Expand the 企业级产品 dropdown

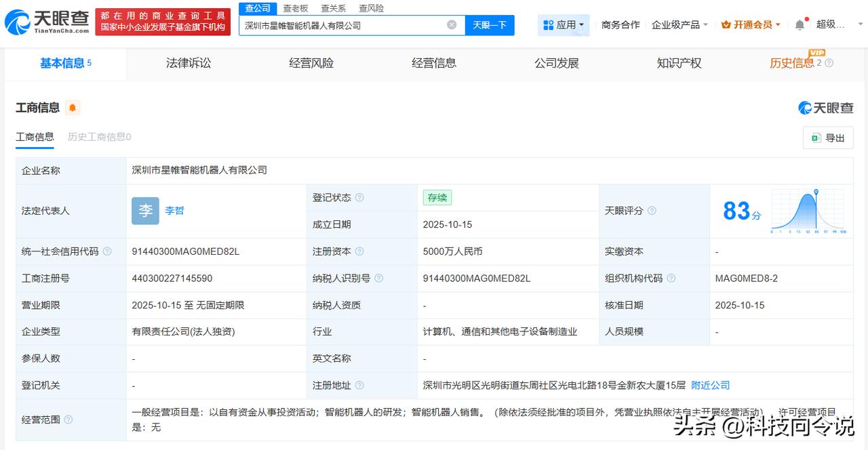679,25
